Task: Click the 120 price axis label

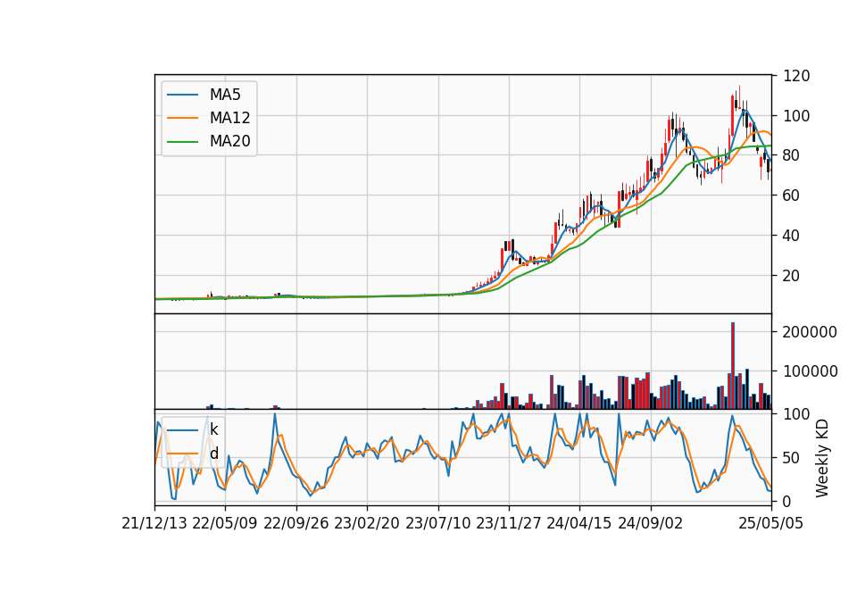Action: pyautogui.click(x=796, y=76)
